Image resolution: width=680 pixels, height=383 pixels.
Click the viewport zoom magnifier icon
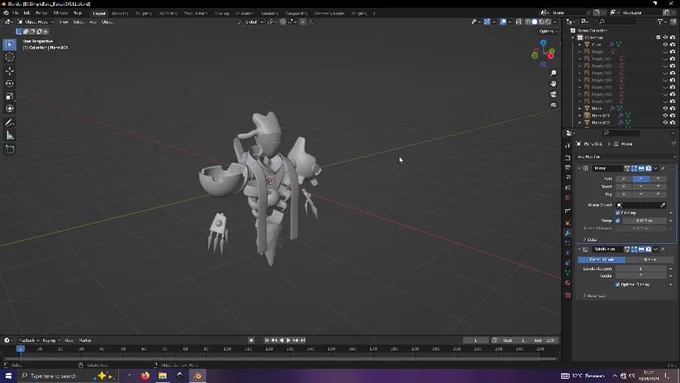553,73
